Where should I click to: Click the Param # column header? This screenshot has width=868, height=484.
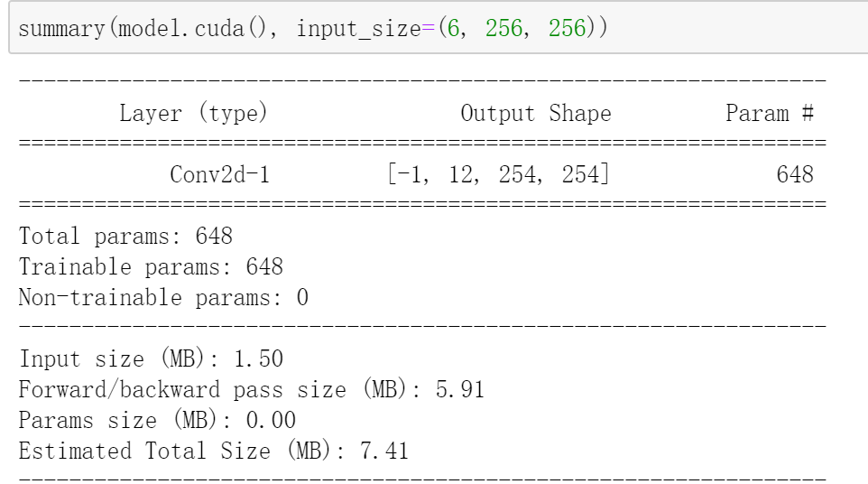pos(770,114)
